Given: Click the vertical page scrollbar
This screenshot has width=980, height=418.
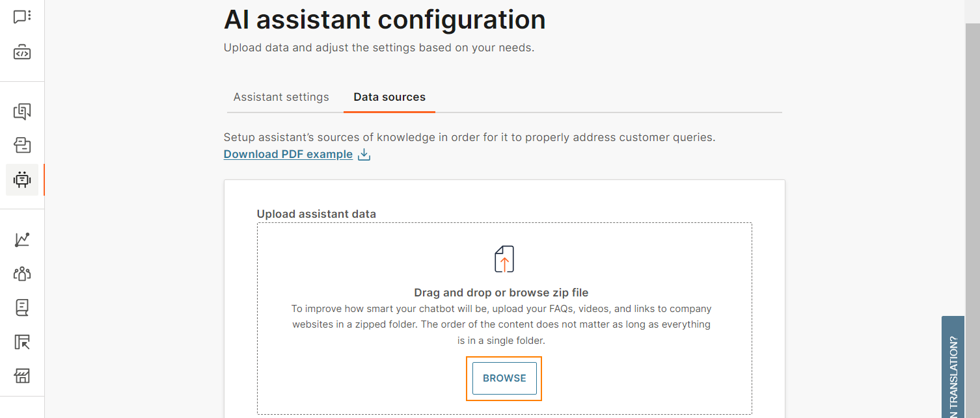Looking at the screenshot, I should [x=972, y=195].
